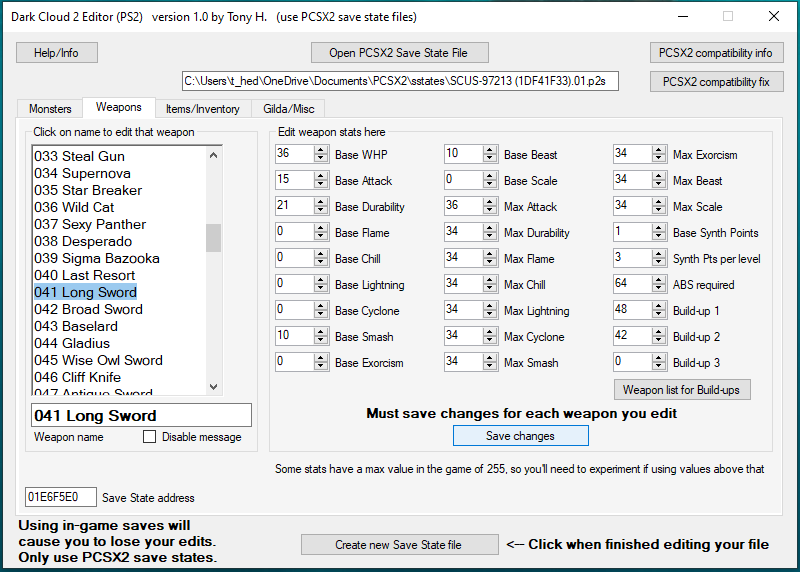Go to the Gilda/Misc tab
Screen dimensions: 800x572
[289, 109]
